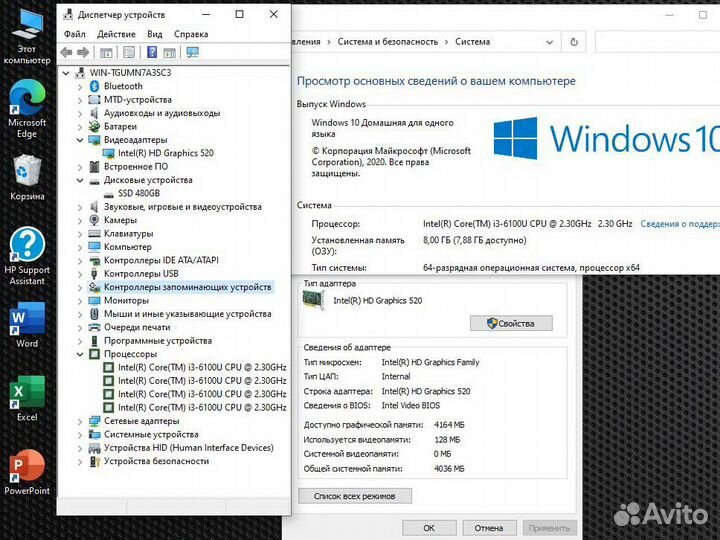Click Отмена in adapter properties dialog
The height and width of the screenshot is (540, 720).
pyautogui.click(x=489, y=528)
